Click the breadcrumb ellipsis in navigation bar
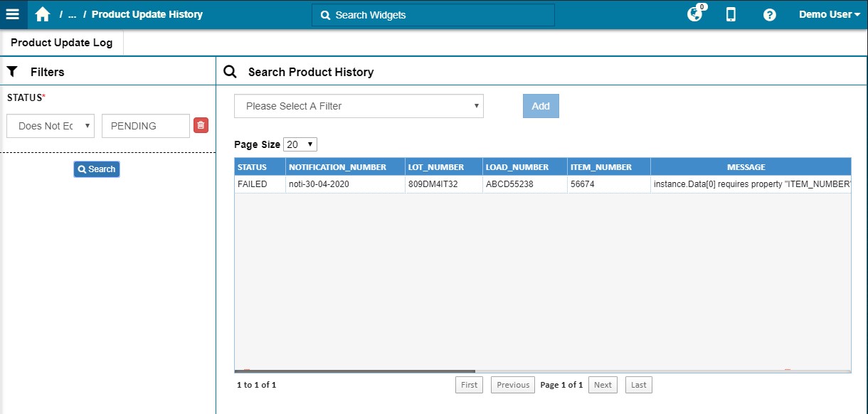Image resolution: width=868 pixels, height=414 pixels. pos(72,14)
